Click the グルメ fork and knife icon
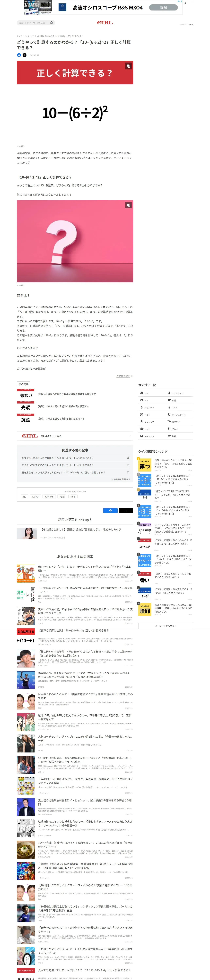 pyautogui.click(x=169, y=429)
